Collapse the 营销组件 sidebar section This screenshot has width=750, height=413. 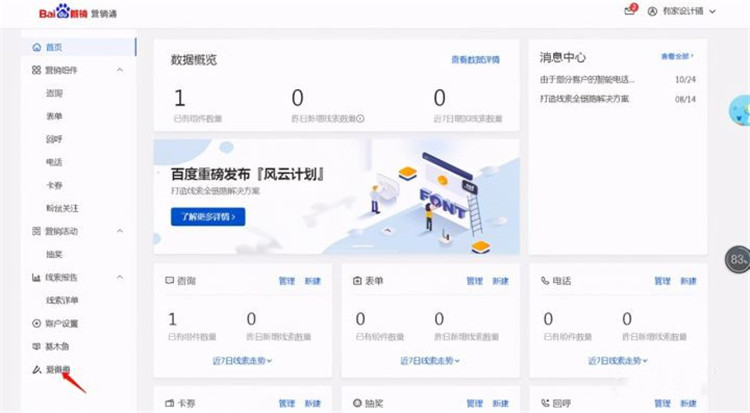(120, 70)
